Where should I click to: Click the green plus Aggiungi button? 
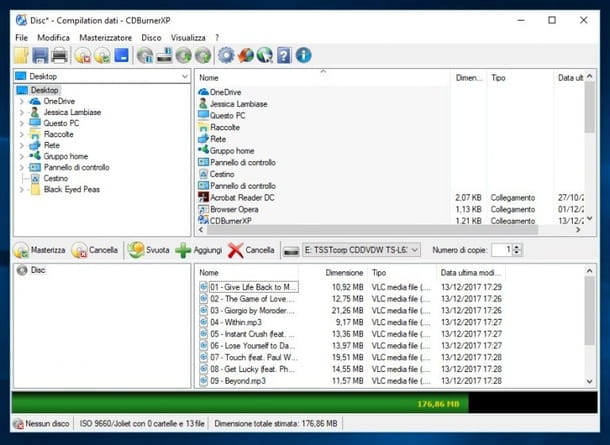[199, 250]
